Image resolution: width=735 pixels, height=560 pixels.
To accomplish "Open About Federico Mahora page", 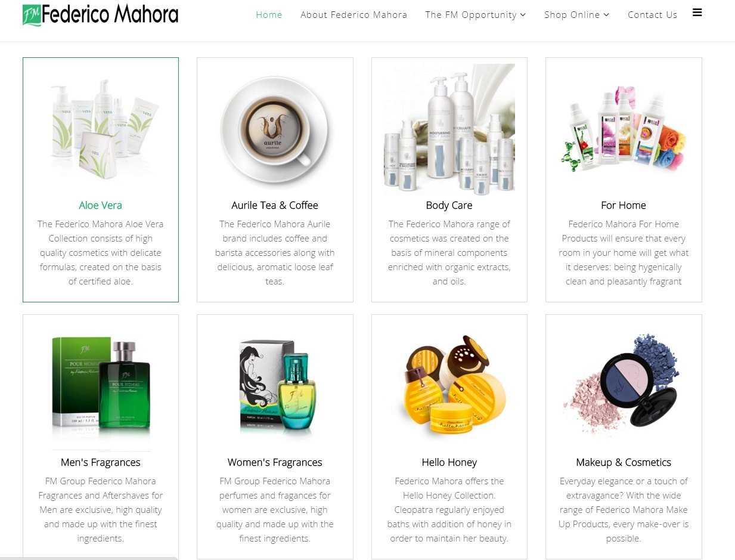I will (353, 15).
